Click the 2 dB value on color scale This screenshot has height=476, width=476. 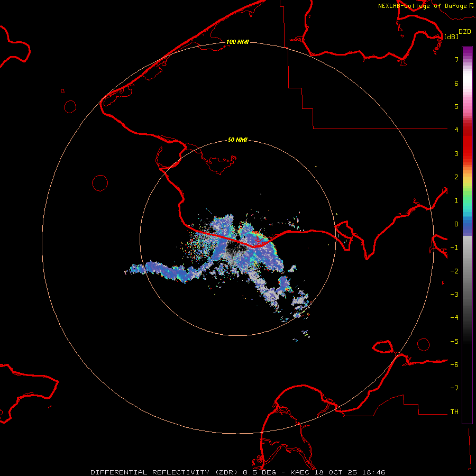(x=456, y=177)
